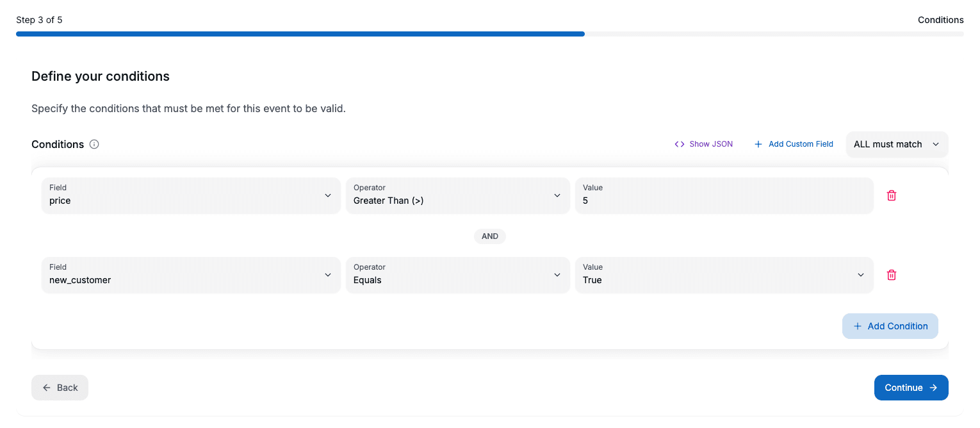The height and width of the screenshot is (428, 980).
Task: Open the Value dropdown showing True
Action: point(724,275)
